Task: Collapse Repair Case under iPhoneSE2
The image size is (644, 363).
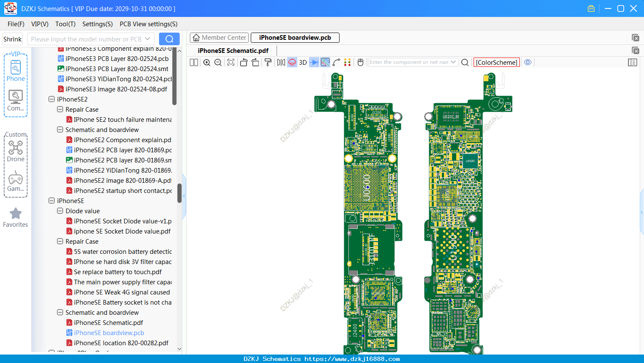Action: (60, 110)
